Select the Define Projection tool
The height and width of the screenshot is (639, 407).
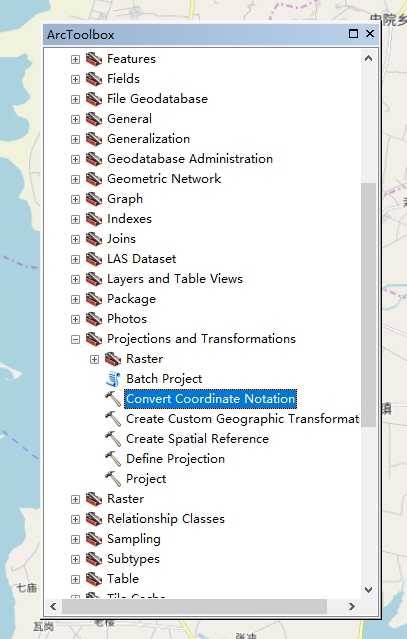pyautogui.click(x=176, y=459)
